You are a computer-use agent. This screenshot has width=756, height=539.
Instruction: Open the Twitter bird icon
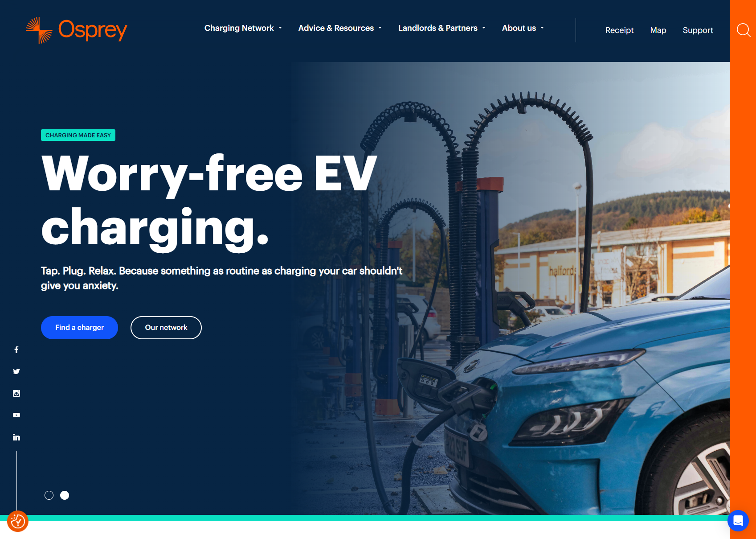16,371
